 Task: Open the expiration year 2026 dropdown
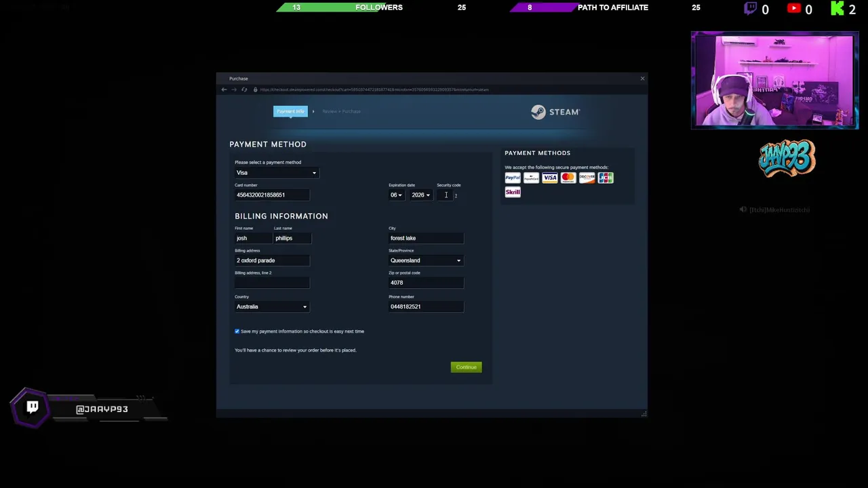click(x=420, y=195)
